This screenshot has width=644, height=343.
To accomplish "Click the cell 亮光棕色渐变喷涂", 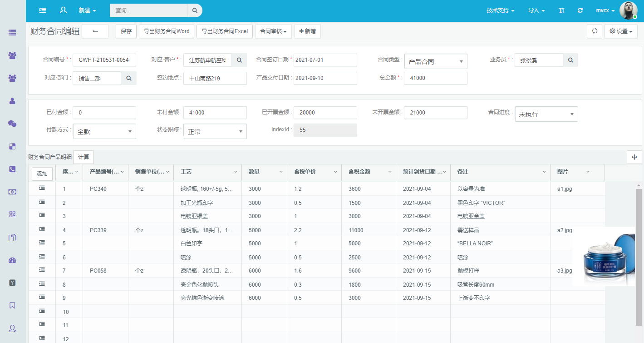I will pos(207,298).
